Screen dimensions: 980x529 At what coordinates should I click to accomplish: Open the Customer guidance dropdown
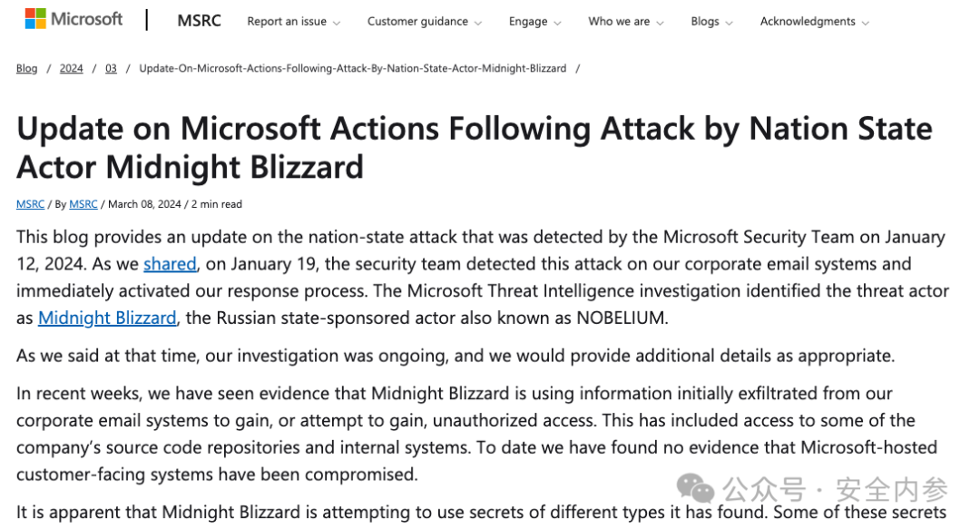(x=417, y=22)
